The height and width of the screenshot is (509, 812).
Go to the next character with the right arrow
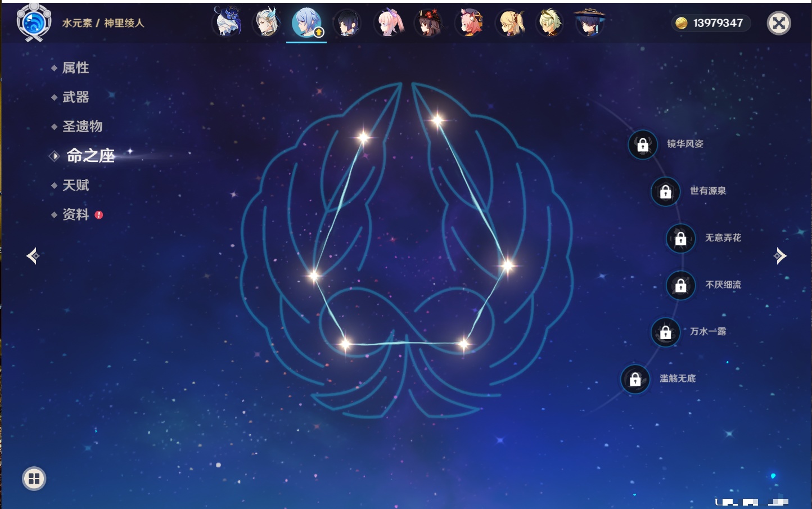[780, 256]
